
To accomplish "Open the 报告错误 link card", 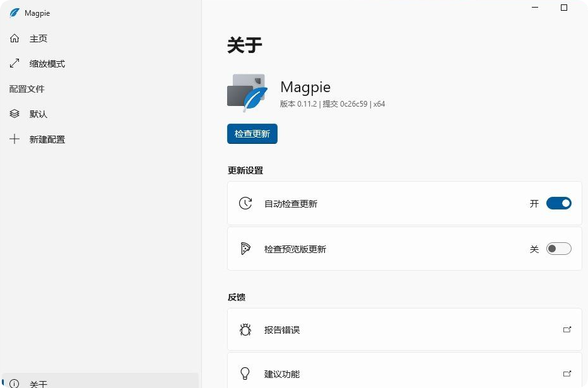I will coord(404,329).
